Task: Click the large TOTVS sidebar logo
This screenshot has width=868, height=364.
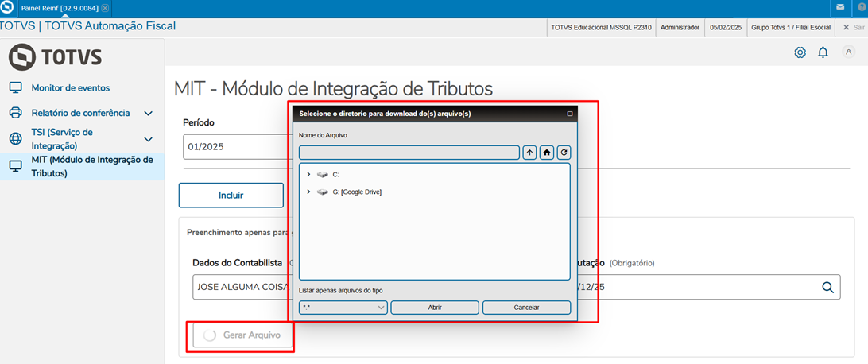Action: click(55, 58)
